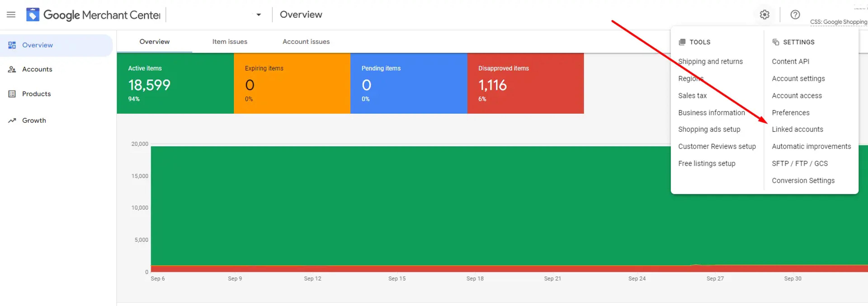Click the Growth trend icon
This screenshot has height=306, width=868.
click(12, 120)
